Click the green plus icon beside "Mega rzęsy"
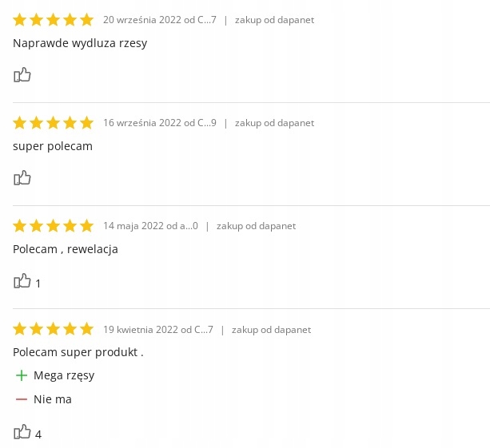This screenshot has height=448, width=490. pos(22,375)
